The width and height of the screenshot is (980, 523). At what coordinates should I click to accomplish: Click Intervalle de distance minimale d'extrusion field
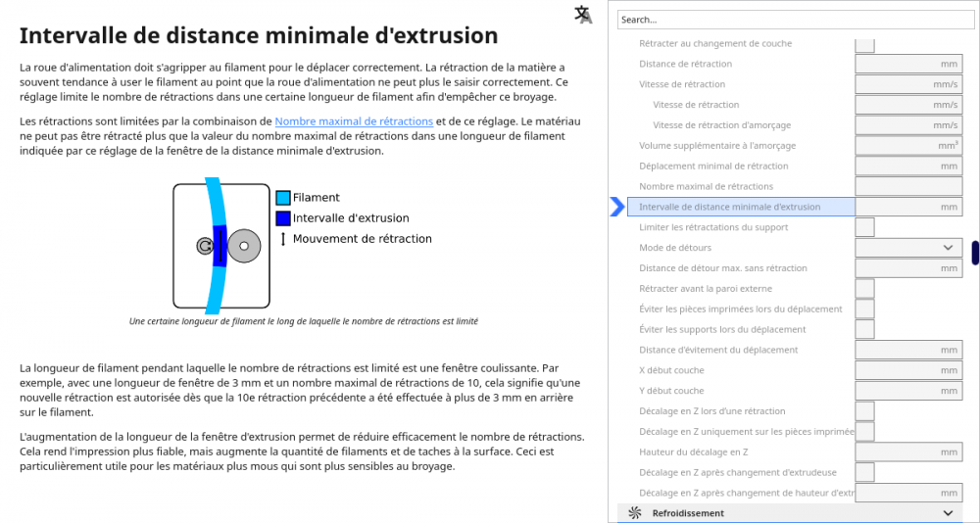[x=908, y=207]
